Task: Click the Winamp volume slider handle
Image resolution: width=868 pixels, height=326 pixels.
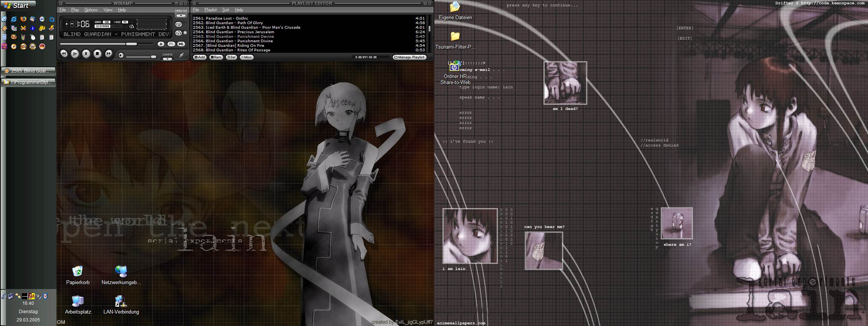Action: [x=153, y=57]
